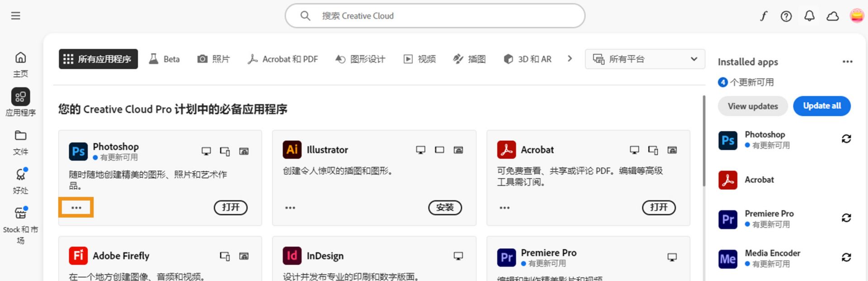Update Photoshop via its refresh icon

(x=846, y=139)
